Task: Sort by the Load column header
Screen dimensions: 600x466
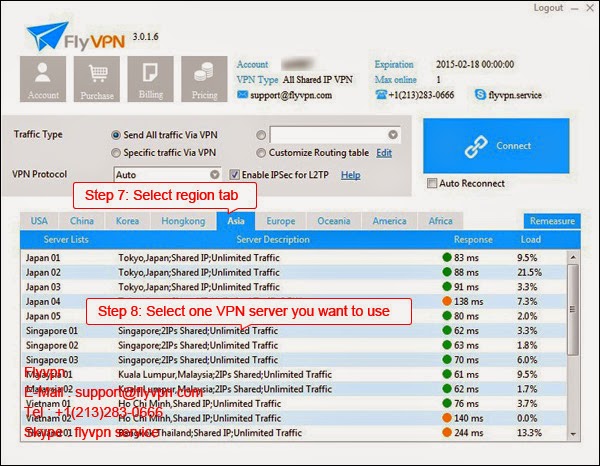Action: pyautogui.click(x=530, y=240)
